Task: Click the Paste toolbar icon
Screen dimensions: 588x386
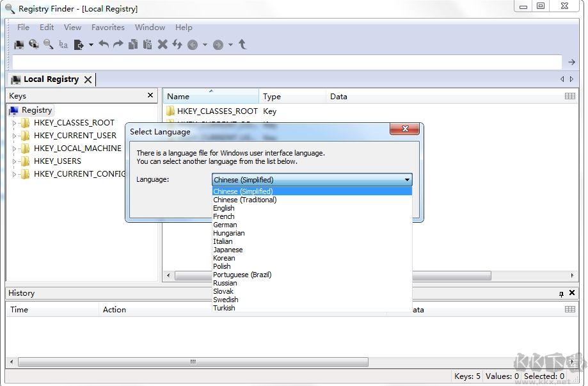Action: click(x=148, y=44)
